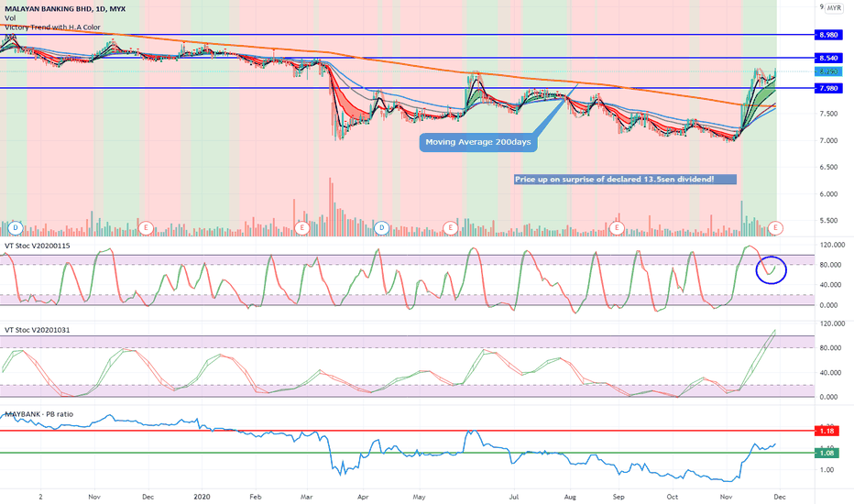Viewport: 854px width, 504px height.
Task: Click the 8.540 horizontal line price label
Action: pyautogui.click(x=828, y=58)
